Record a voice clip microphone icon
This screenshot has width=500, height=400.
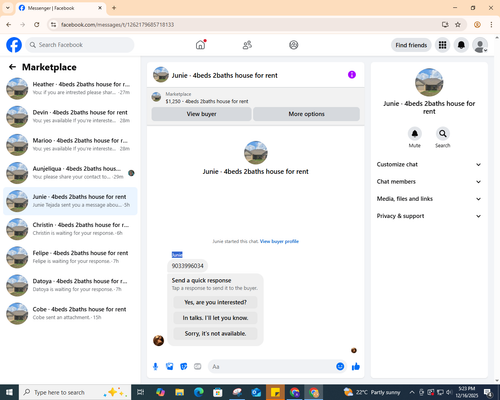point(155,367)
